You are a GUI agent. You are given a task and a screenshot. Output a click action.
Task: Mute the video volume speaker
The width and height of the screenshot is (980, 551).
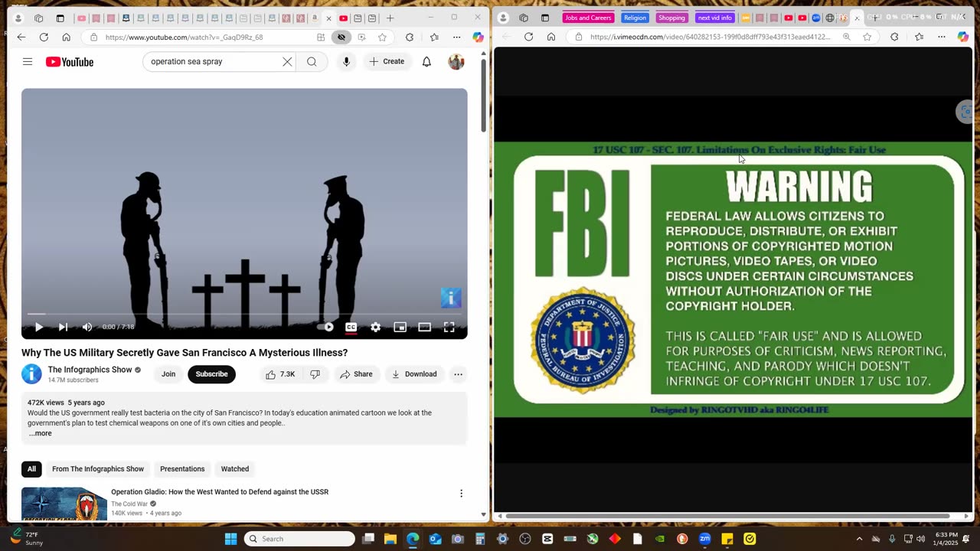(x=87, y=327)
